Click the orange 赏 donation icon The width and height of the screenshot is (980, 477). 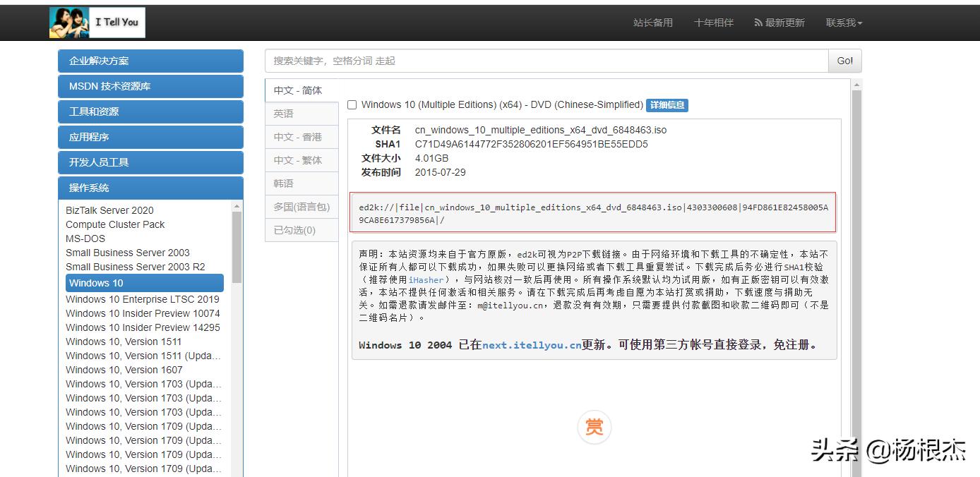594,427
